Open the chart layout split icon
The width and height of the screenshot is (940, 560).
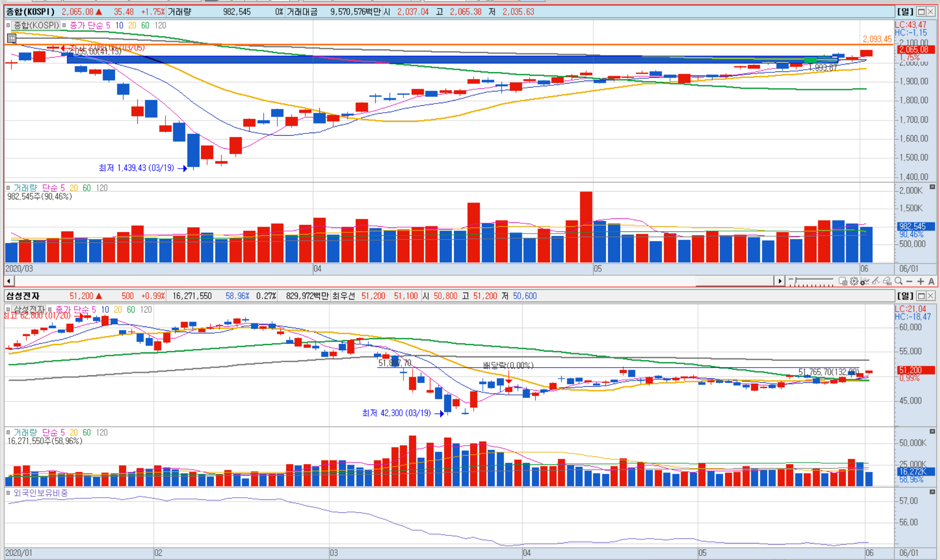[843, 281]
